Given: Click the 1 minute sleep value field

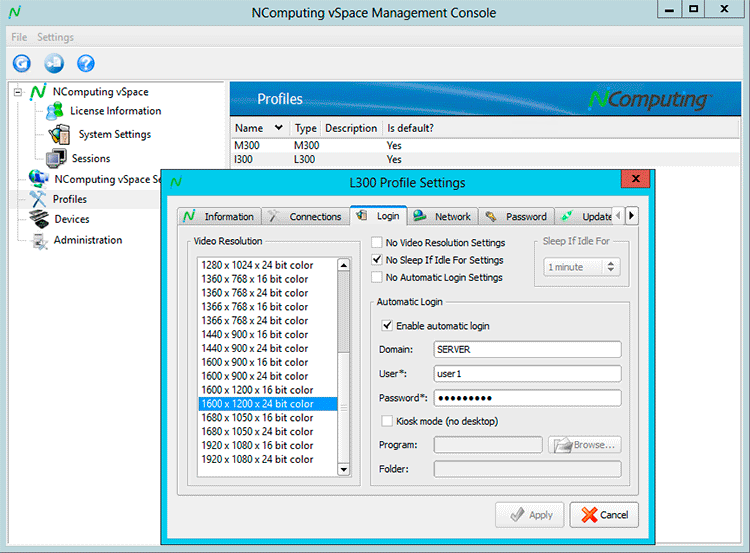Looking at the screenshot, I should [574, 267].
